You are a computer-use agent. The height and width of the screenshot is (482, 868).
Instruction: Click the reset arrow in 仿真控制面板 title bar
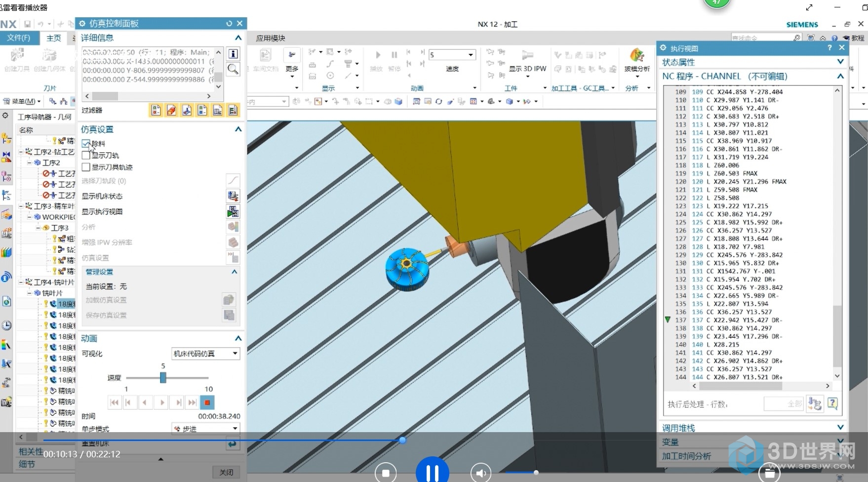pyautogui.click(x=229, y=23)
